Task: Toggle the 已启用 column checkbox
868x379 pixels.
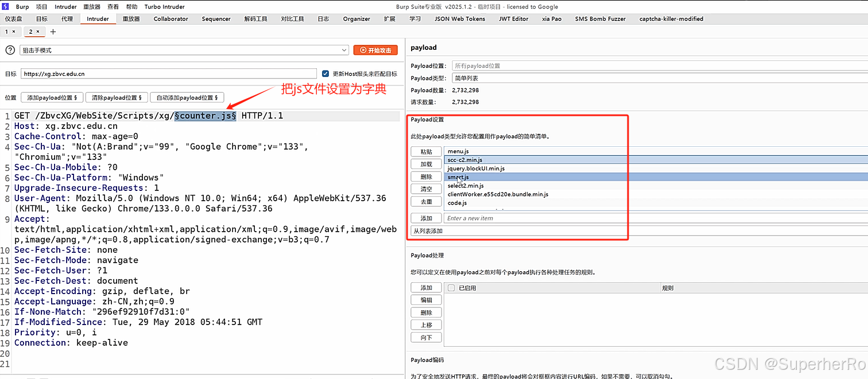Action: 451,288
